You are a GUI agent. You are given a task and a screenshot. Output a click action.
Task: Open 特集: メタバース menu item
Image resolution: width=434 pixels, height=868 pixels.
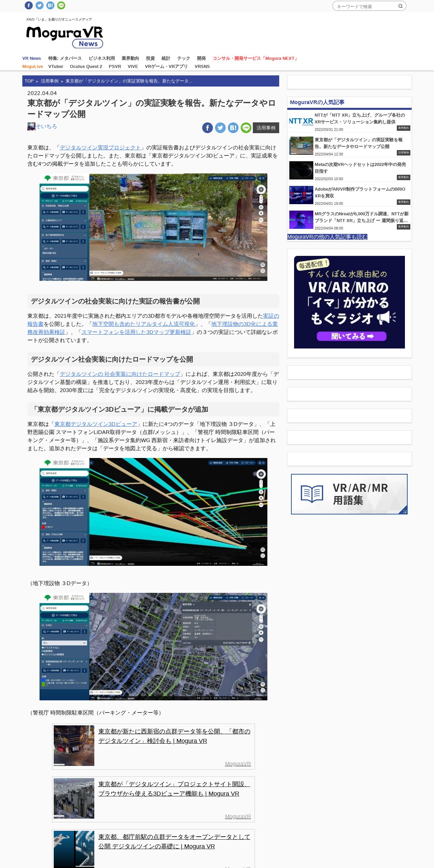click(x=65, y=58)
